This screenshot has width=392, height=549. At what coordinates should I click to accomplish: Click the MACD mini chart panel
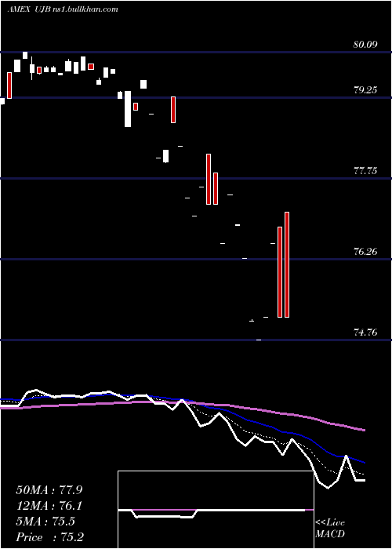[216, 510]
